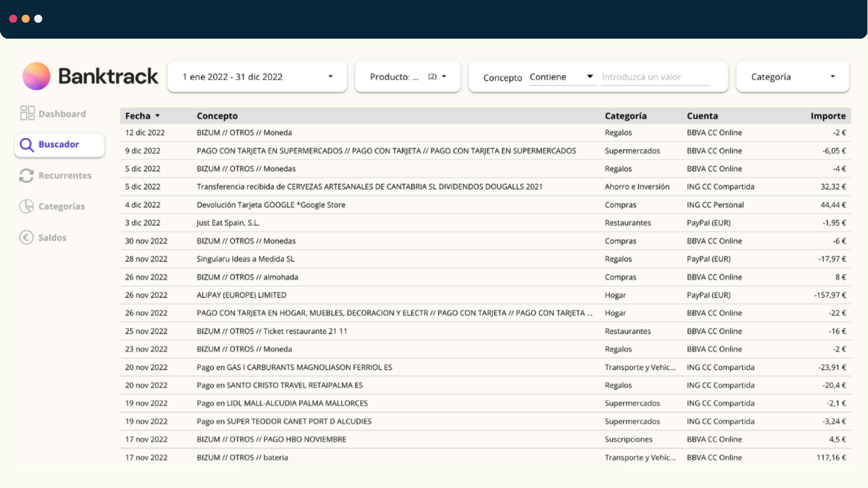Click the Dashboard grid icon
This screenshot has width=868, height=488.
(x=27, y=113)
